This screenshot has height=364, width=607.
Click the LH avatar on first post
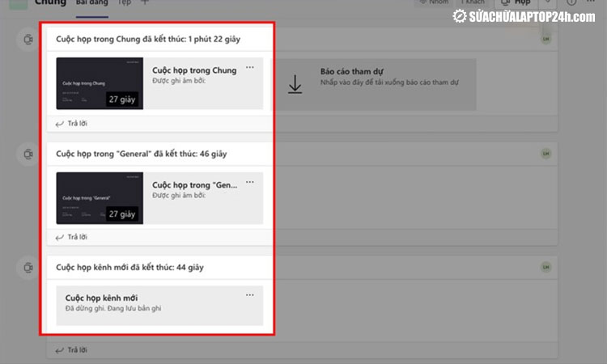(547, 39)
